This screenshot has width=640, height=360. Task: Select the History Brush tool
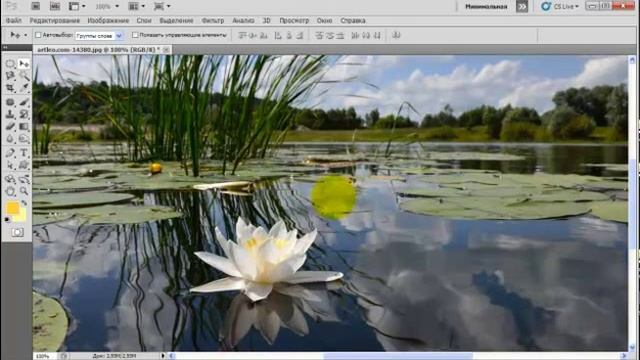(24, 114)
